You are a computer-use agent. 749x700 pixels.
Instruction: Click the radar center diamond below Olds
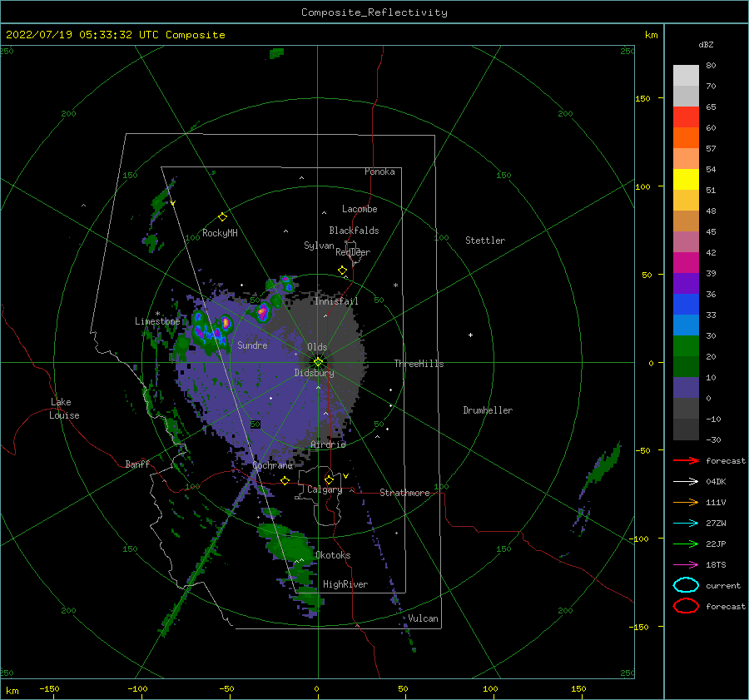(x=318, y=362)
